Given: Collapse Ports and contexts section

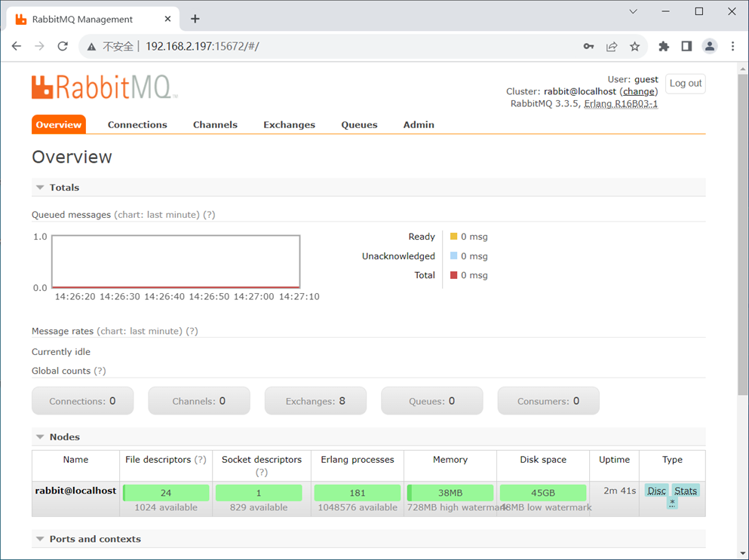Looking at the screenshot, I should tap(40, 539).
